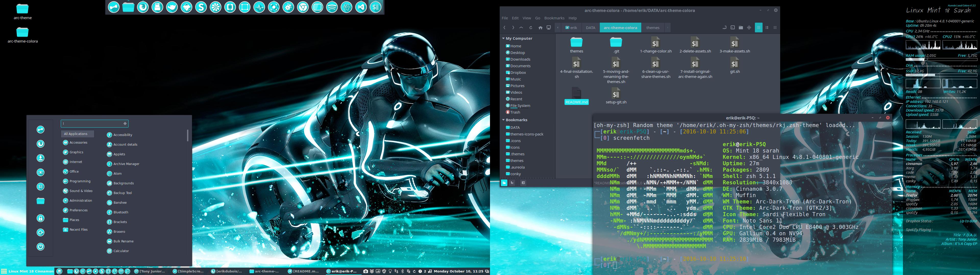Switch file manager to list view
This screenshot has width=980, height=275.
[767, 28]
